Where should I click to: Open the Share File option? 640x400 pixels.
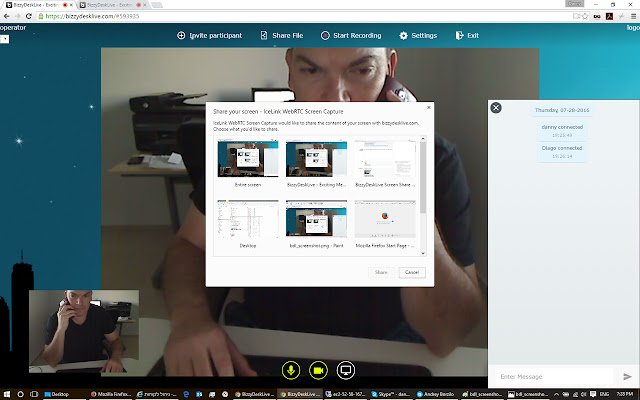coord(282,36)
